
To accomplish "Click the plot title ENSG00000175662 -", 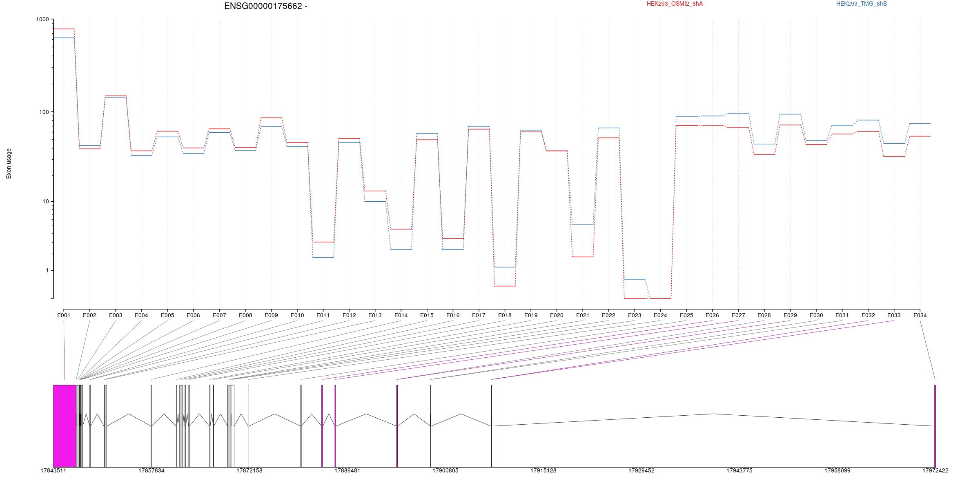I will (x=266, y=6).
